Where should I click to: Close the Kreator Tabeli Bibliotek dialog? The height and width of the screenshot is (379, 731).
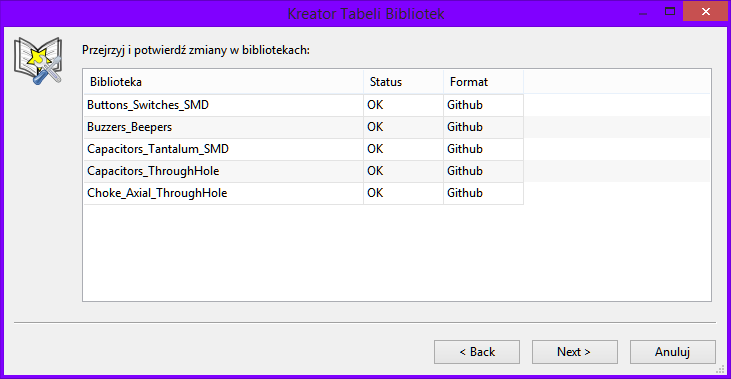706,12
